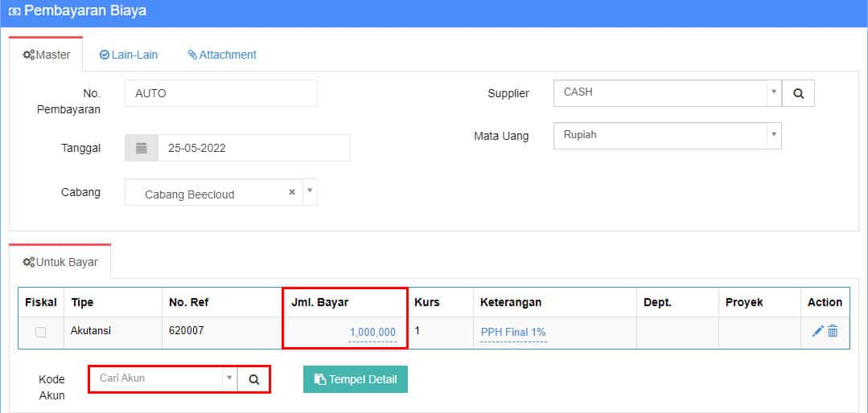Screen dimensions: 868x413
Task: Clear Cabang Beecloud with the x icon
Action: tap(292, 192)
